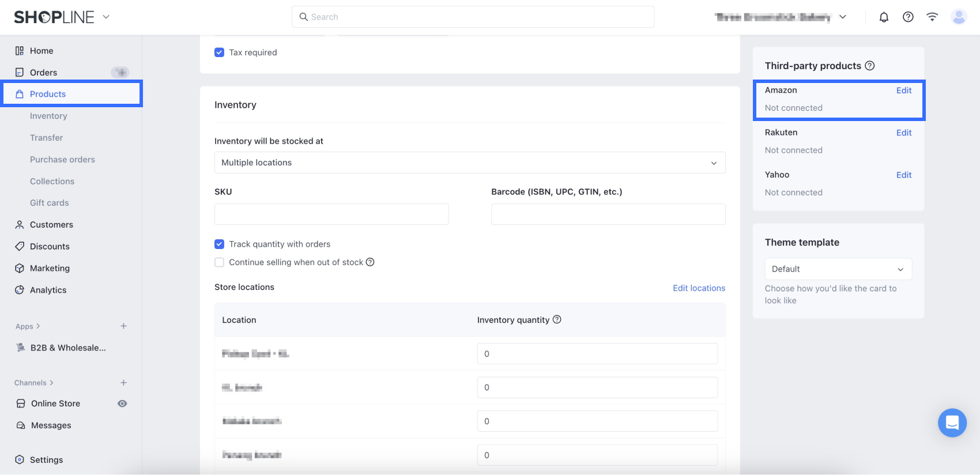Viewport: 980px width, 475px height.
Task: Open the live chat support bubble
Action: point(952,423)
